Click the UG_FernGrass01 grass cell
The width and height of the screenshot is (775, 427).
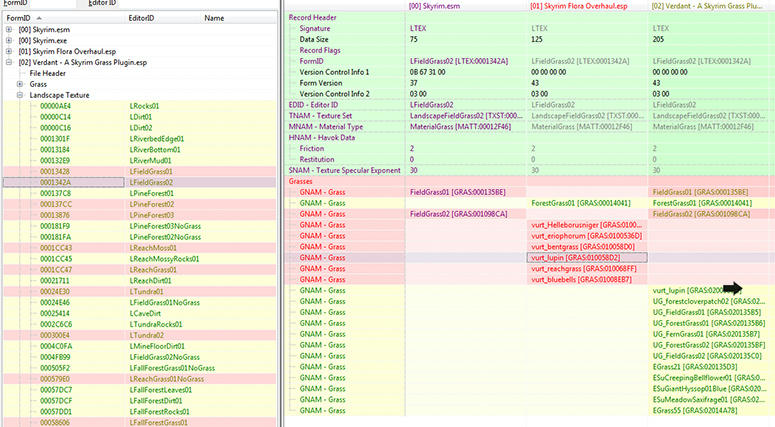[711, 334]
